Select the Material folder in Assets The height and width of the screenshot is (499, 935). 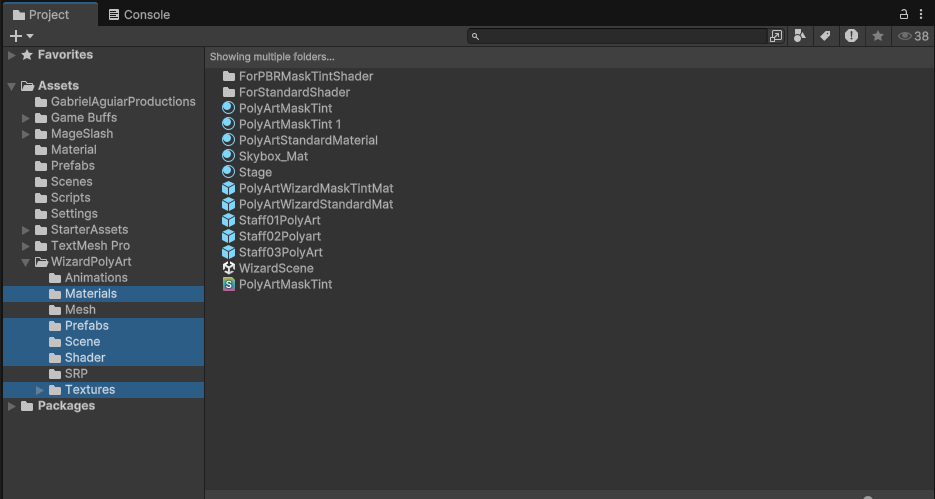tap(73, 150)
